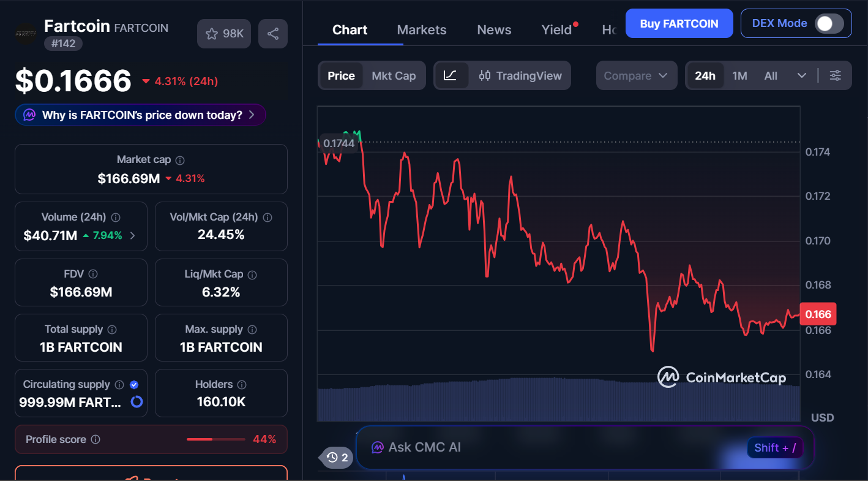Switch chart to Mkt Cap view

click(394, 75)
